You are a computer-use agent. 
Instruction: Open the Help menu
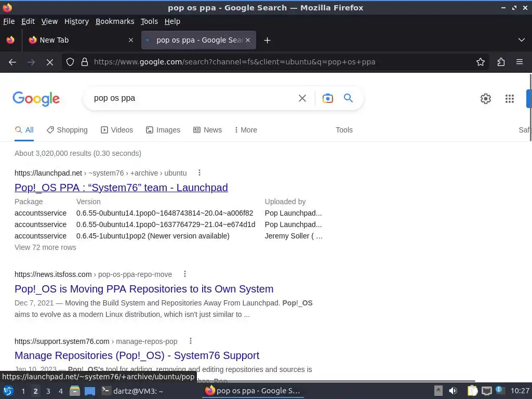172,21
